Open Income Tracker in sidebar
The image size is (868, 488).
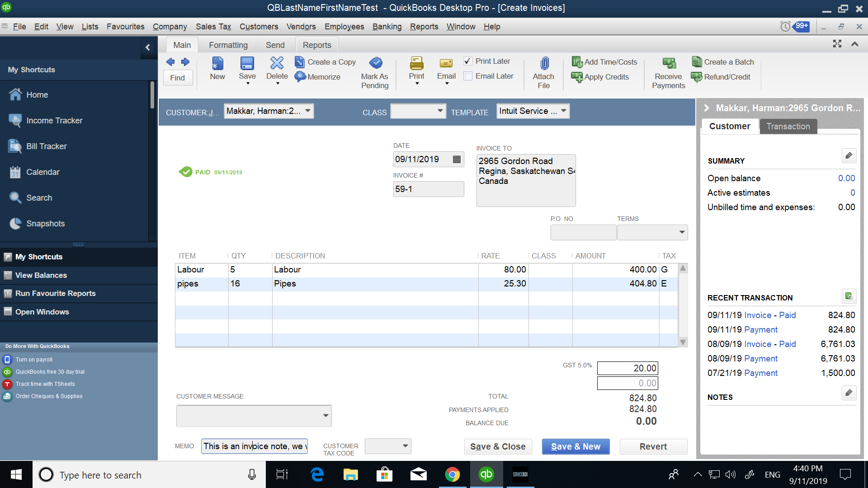[54, 121]
